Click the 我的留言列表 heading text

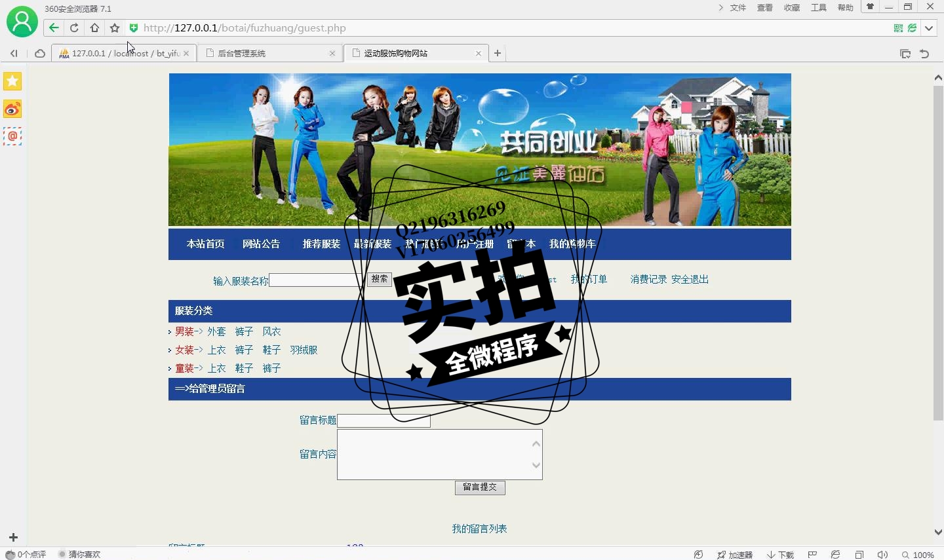pos(479,529)
